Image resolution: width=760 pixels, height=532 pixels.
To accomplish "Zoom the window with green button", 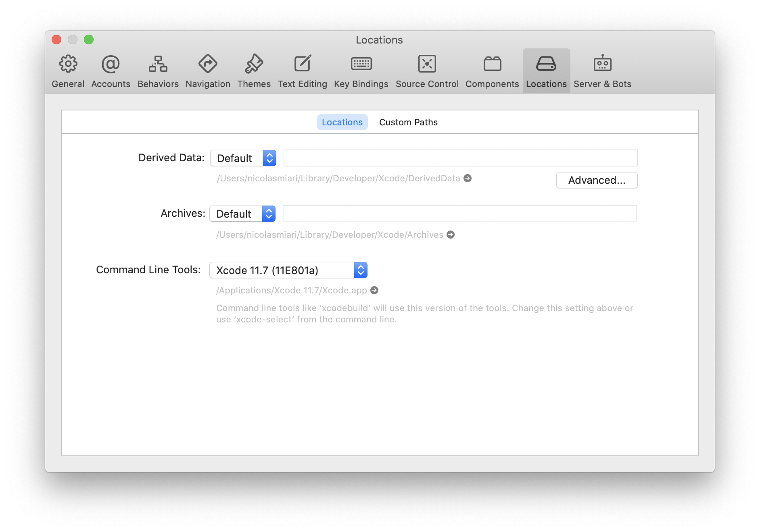I will coord(89,39).
